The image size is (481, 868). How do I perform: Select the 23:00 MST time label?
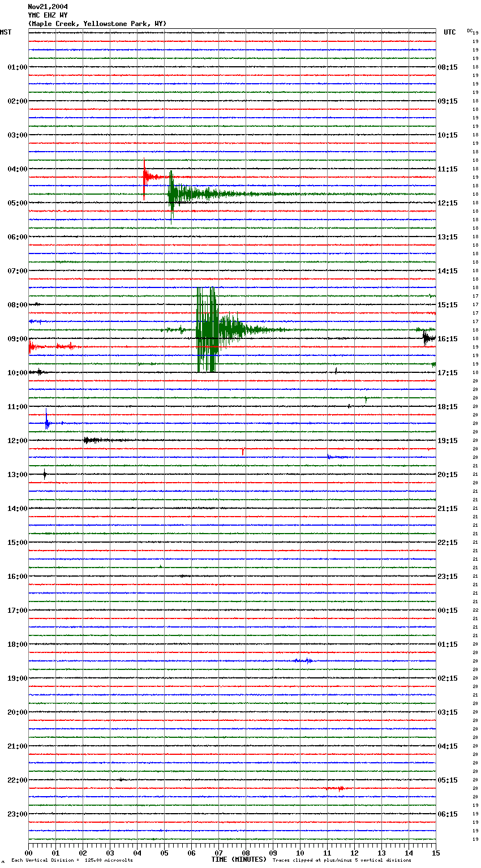pos(18,814)
